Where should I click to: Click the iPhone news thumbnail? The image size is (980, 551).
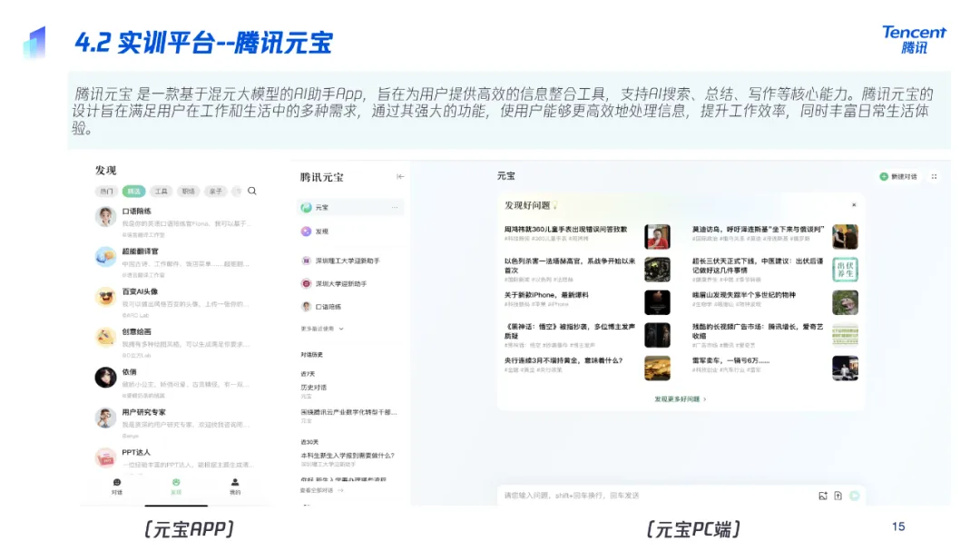point(658,302)
